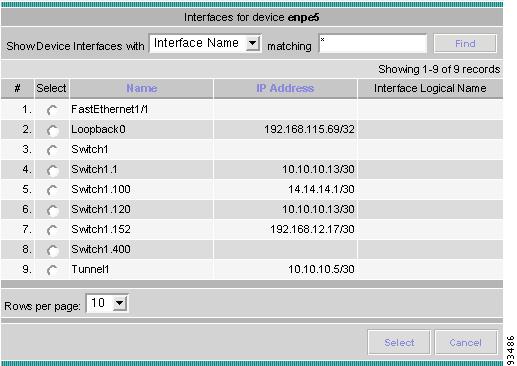The image size is (517, 366).
Task: Click the Select column header
Action: [51, 88]
